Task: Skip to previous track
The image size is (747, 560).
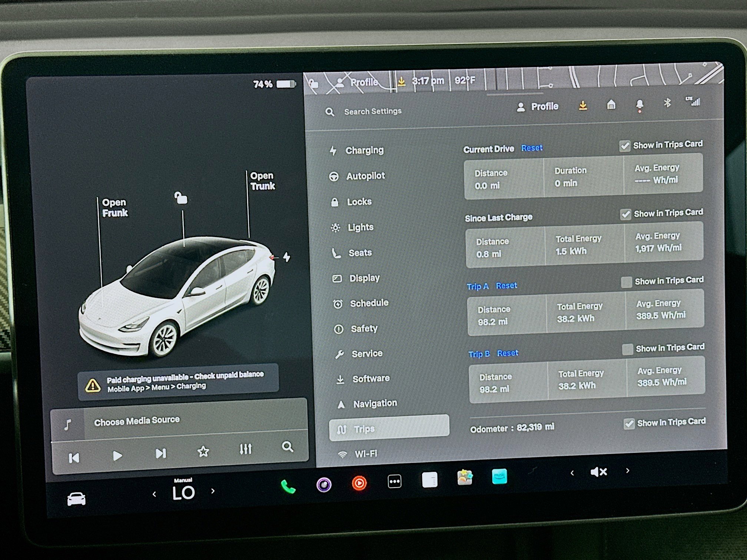Action: [x=74, y=458]
